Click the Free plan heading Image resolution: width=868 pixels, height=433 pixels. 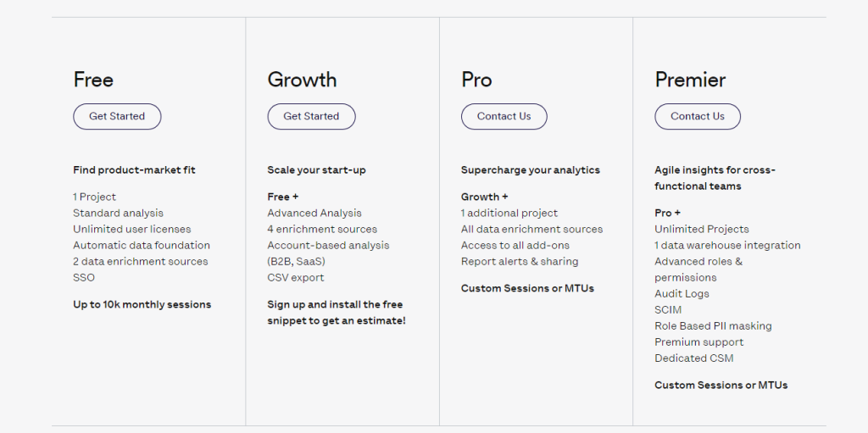point(93,80)
